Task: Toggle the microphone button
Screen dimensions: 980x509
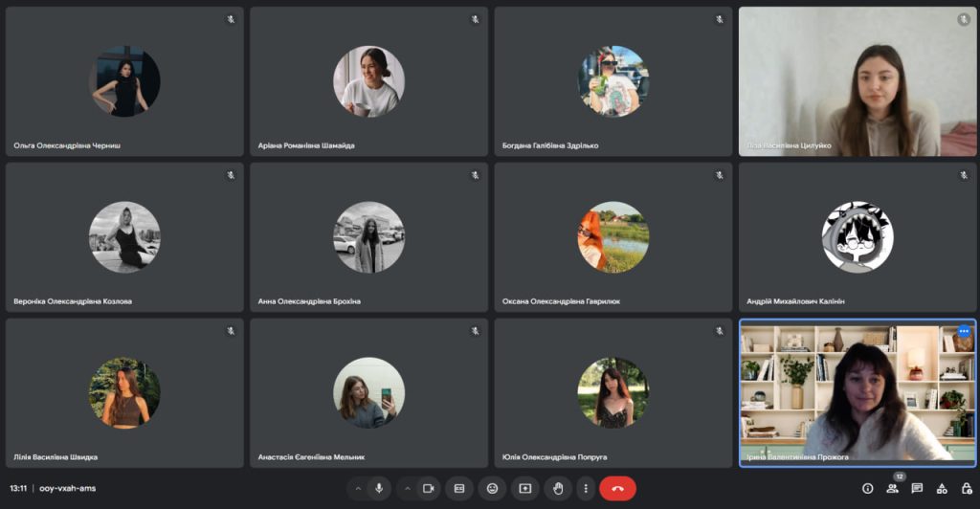Action: point(380,488)
